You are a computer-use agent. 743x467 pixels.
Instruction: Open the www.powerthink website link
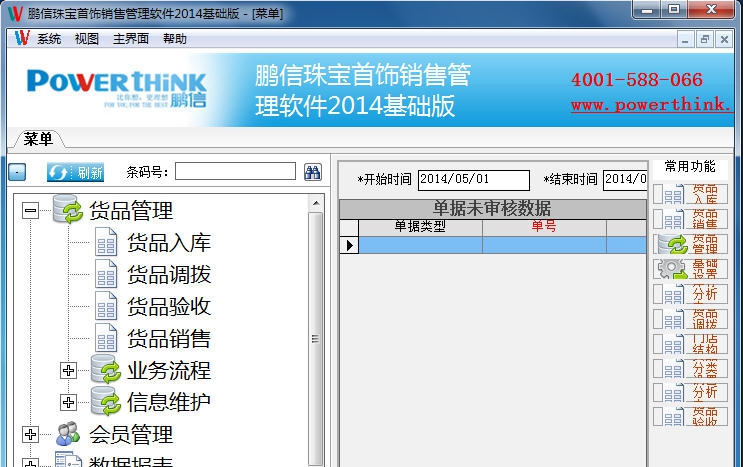coord(652,104)
